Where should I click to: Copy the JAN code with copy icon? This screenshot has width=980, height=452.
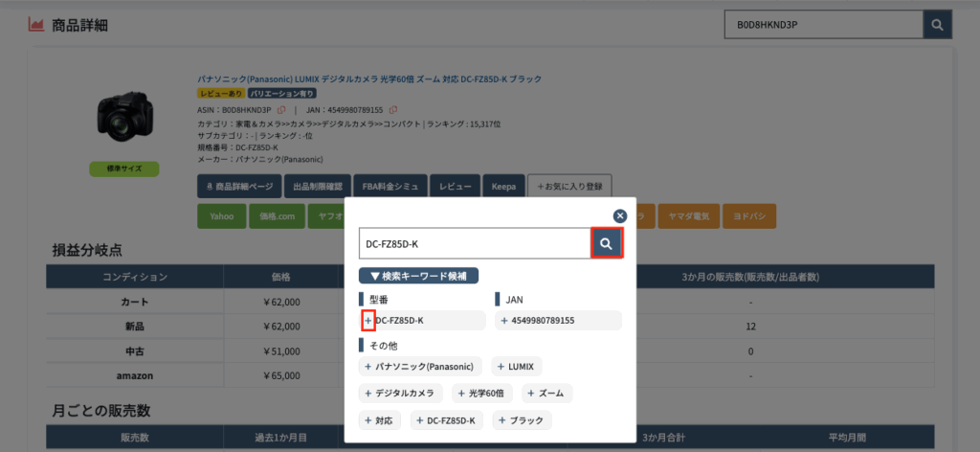pyautogui.click(x=393, y=110)
